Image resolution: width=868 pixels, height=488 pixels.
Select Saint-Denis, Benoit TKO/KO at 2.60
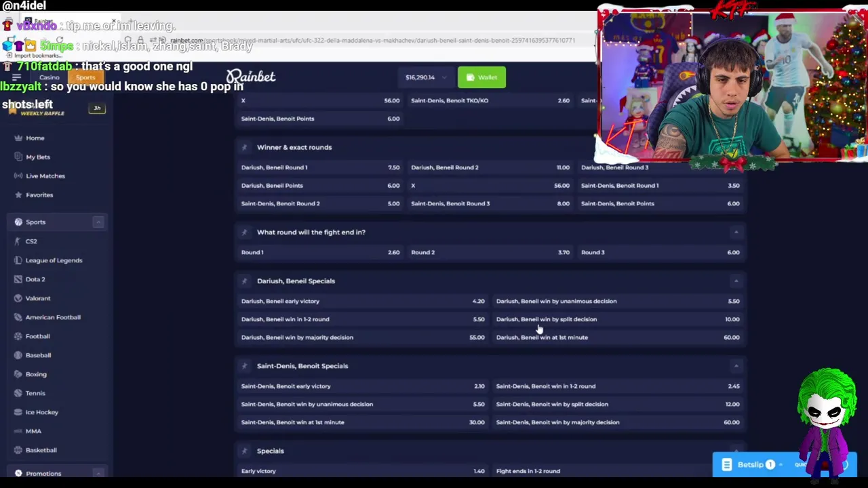(x=490, y=100)
